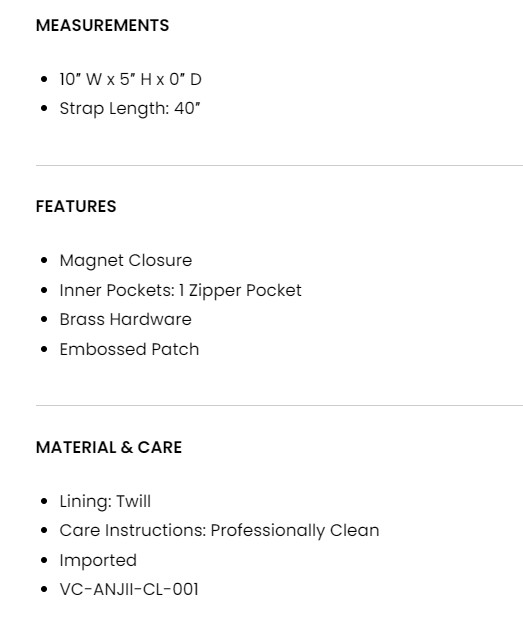523x627 pixels.
Task: Click the FEATURES section heading
Action: coord(76,206)
